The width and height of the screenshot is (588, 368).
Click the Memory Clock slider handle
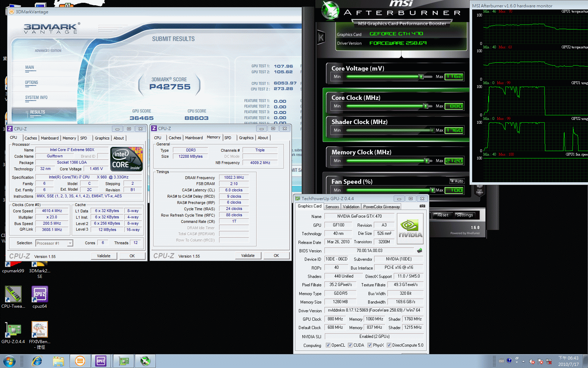[427, 161]
